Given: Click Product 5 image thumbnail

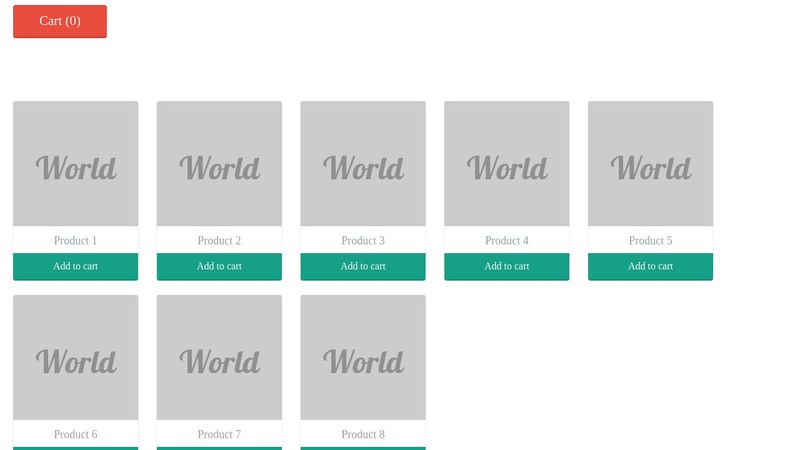Looking at the screenshot, I should pos(651,163).
